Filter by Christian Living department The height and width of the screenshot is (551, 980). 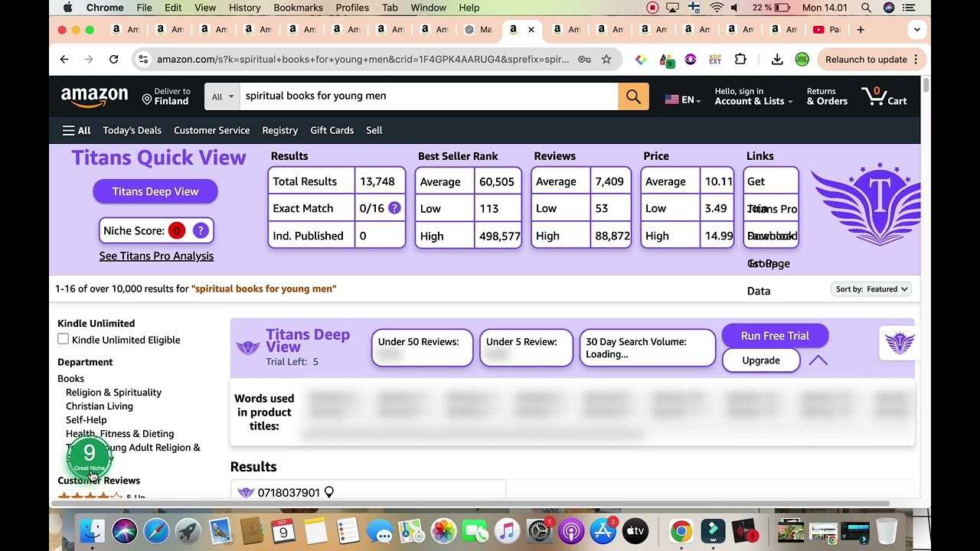pos(100,406)
